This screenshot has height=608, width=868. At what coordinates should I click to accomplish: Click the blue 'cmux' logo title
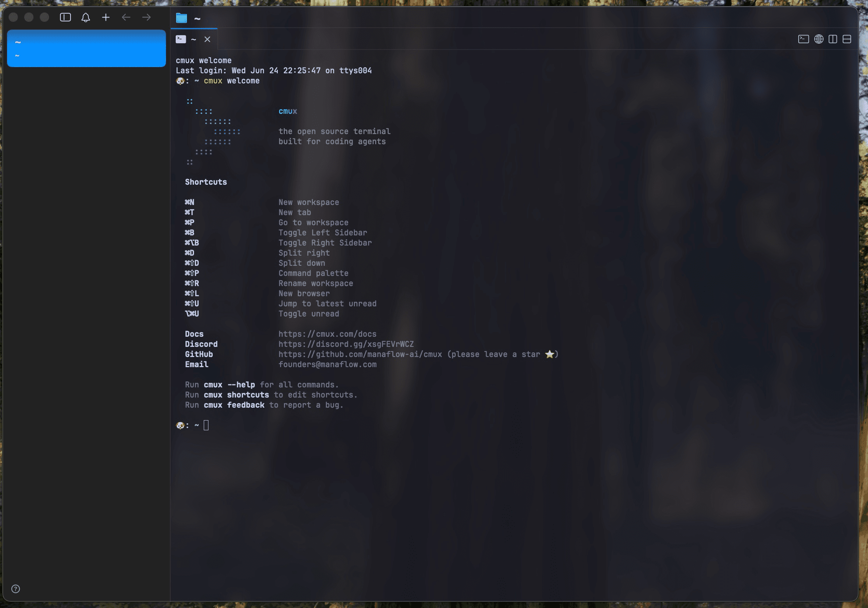288,111
